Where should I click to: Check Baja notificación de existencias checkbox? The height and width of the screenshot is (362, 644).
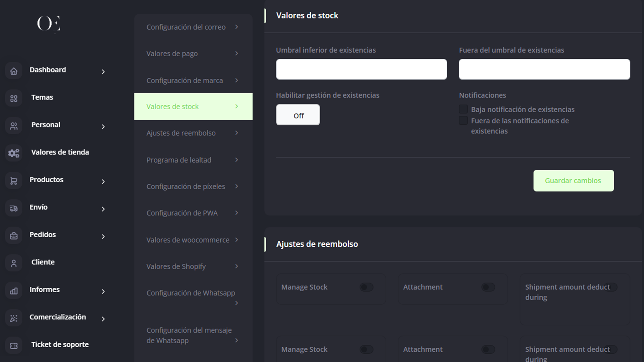coord(463,109)
